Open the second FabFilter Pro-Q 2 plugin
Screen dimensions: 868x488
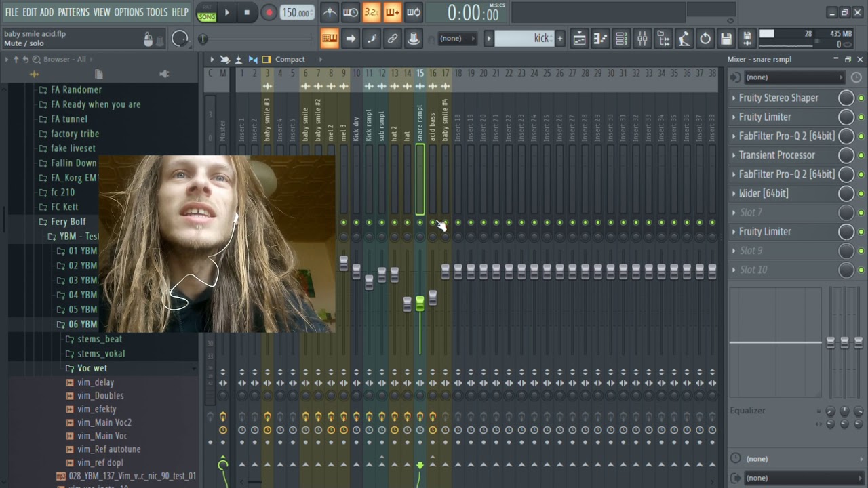coord(787,174)
